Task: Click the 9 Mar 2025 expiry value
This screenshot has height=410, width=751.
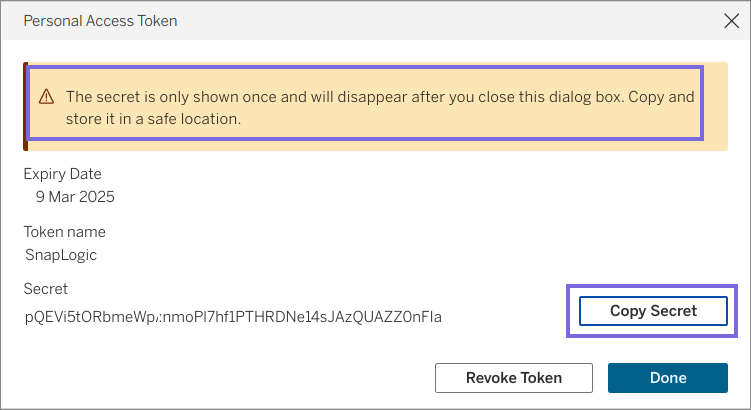Action: [75, 197]
